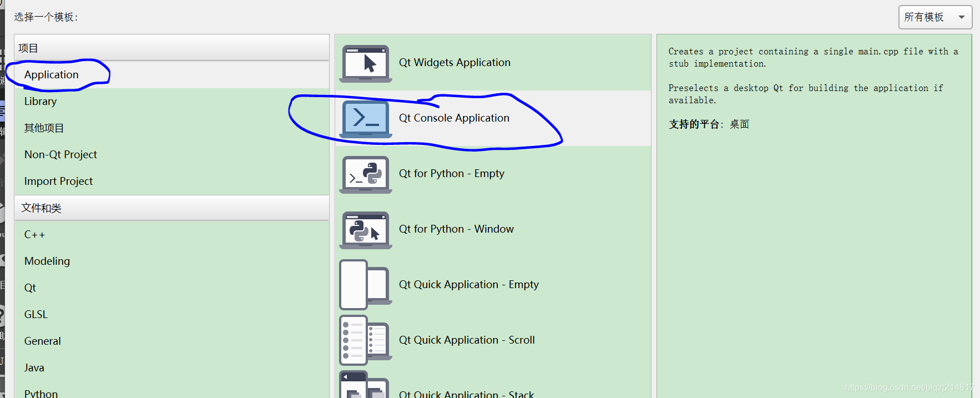Viewport: 980px width, 398px height.
Task: Click the 项目 section header
Action: click(x=171, y=48)
